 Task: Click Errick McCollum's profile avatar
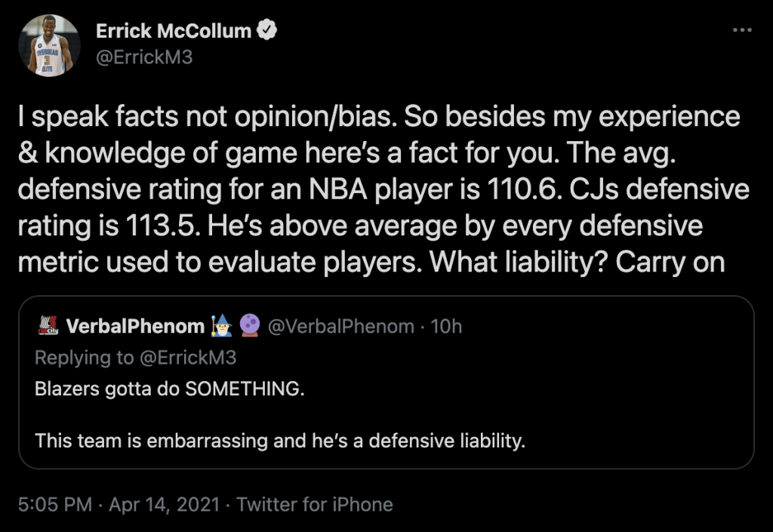(49, 45)
